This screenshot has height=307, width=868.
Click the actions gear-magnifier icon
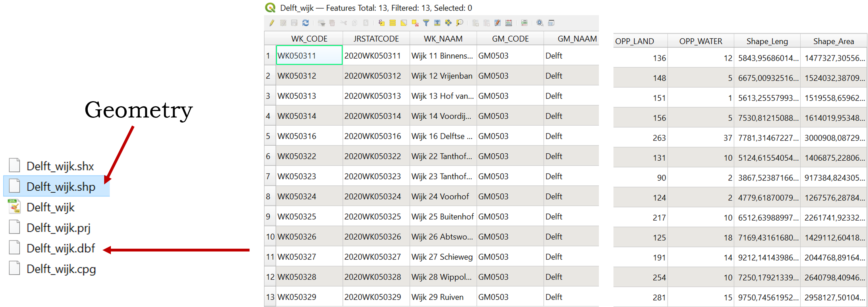[540, 23]
